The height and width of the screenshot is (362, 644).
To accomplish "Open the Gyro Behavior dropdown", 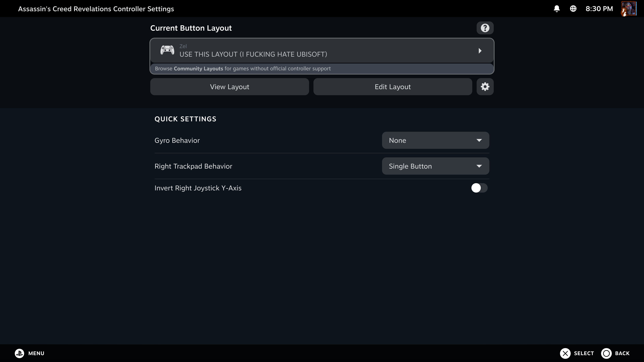I will pos(435,140).
